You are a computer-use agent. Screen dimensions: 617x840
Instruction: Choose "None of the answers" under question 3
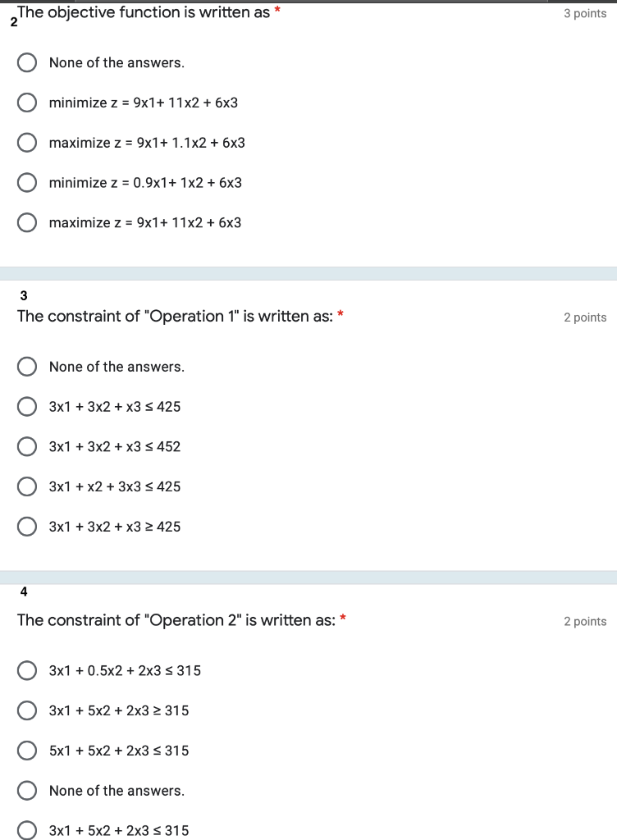27,367
